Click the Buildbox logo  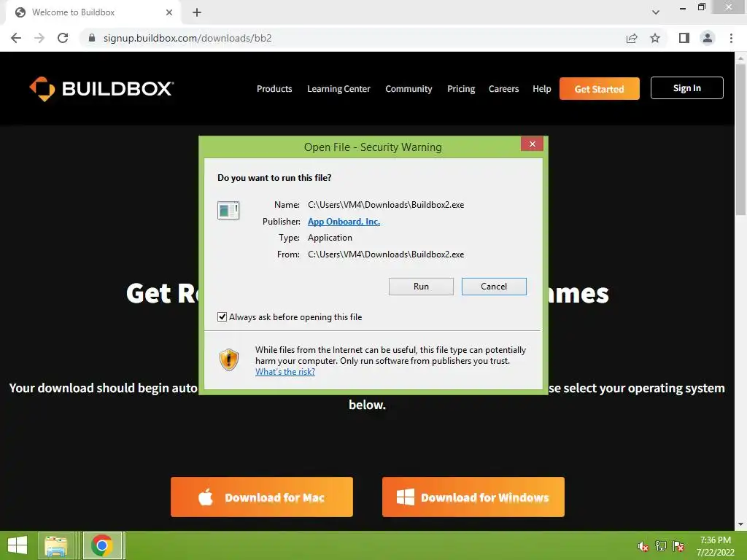coord(101,88)
